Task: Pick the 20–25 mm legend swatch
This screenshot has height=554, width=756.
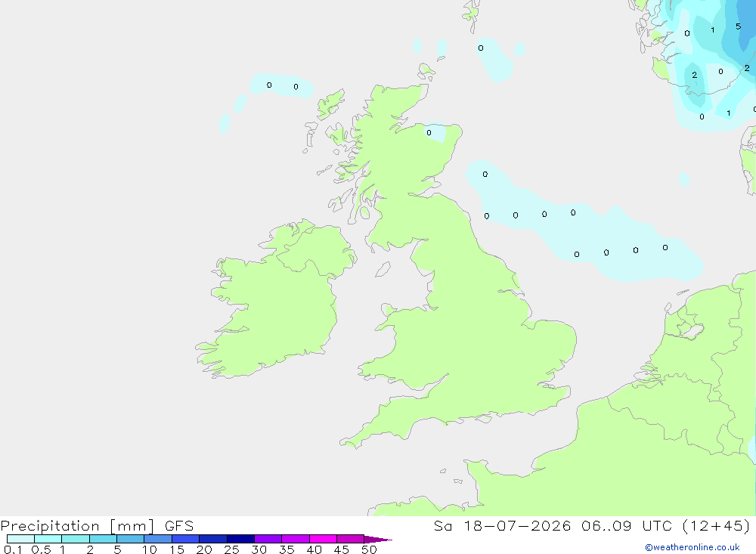Action: point(213,539)
